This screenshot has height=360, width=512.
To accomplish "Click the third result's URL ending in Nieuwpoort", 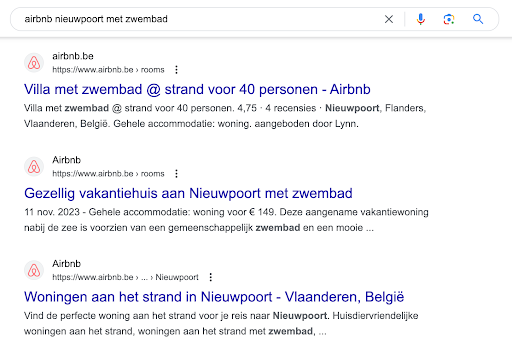I will point(125,277).
